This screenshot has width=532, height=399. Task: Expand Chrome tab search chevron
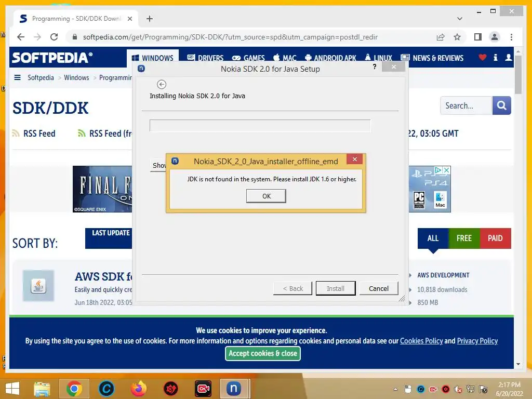point(460,19)
